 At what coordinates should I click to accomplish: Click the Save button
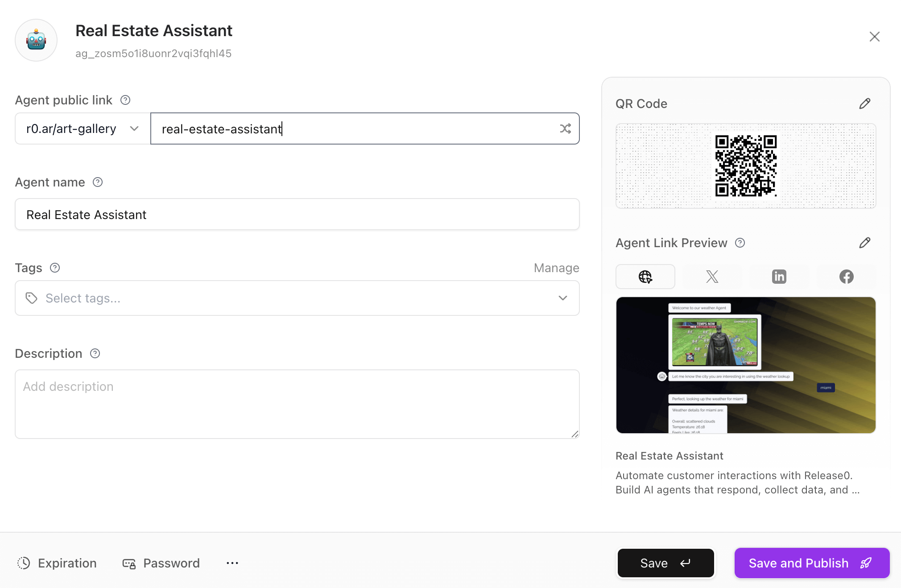tap(665, 563)
